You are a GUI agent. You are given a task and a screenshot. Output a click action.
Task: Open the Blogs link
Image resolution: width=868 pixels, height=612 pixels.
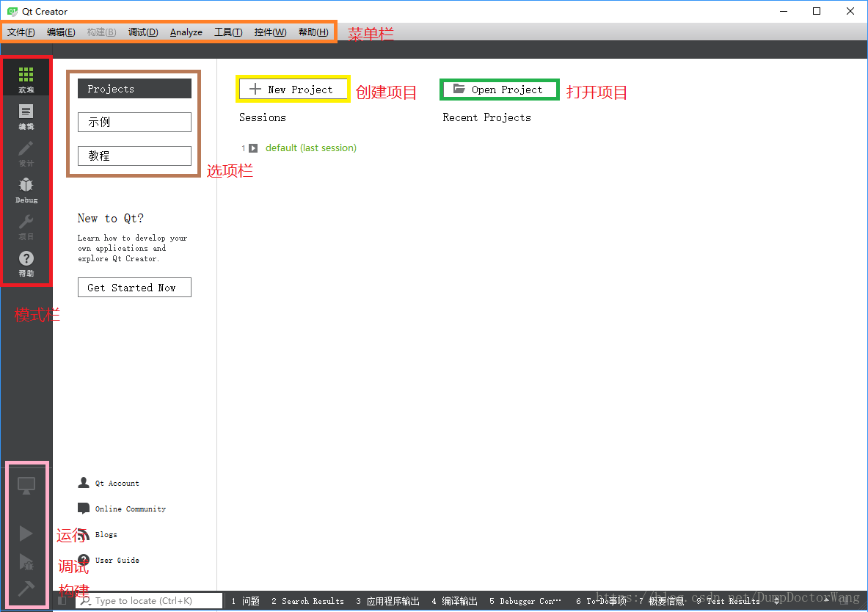pos(106,534)
